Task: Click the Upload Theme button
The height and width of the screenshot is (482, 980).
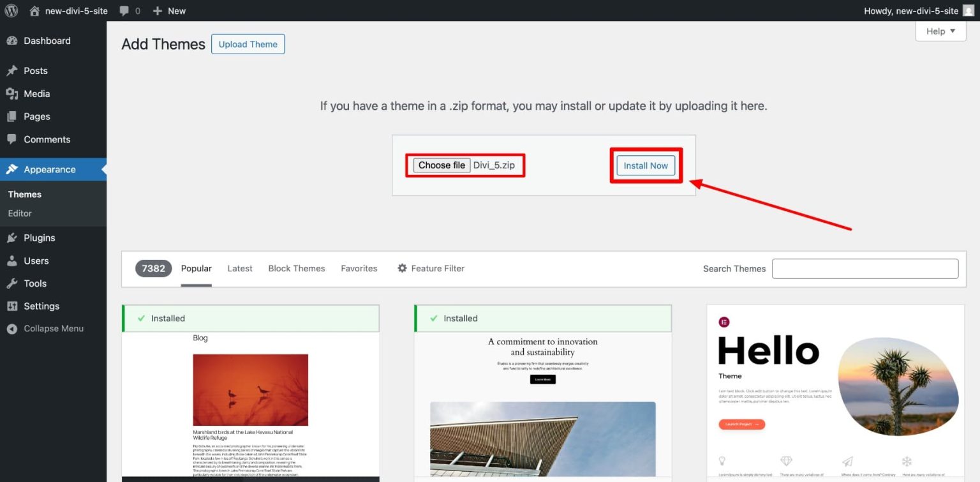Action: (248, 44)
